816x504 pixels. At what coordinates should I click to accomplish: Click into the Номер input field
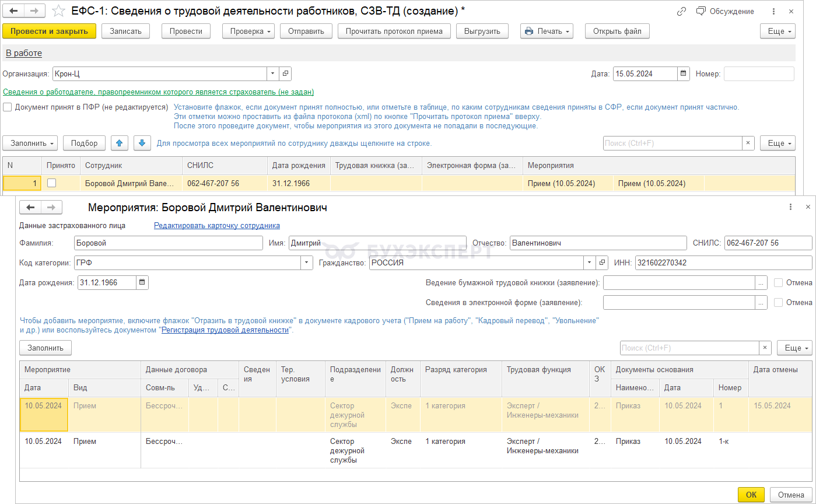(758, 74)
